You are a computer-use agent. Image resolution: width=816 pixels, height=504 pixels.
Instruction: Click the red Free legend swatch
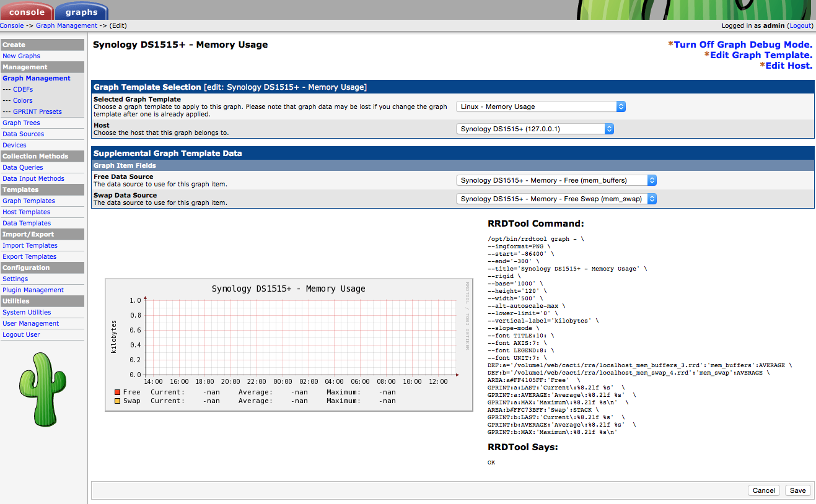(x=117, y=392)
